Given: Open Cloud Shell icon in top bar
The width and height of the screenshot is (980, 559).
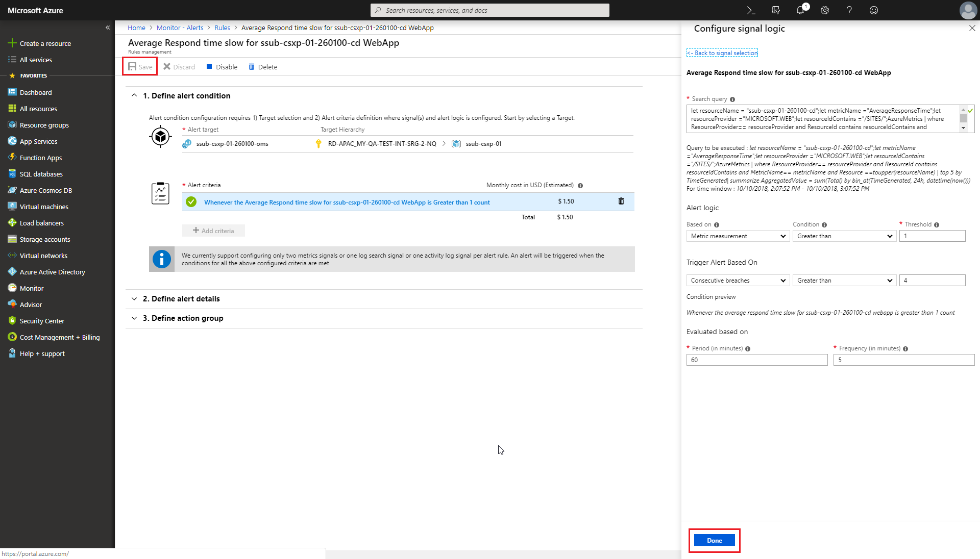Looking at the screenshot, I should click(x=751, y=10).
